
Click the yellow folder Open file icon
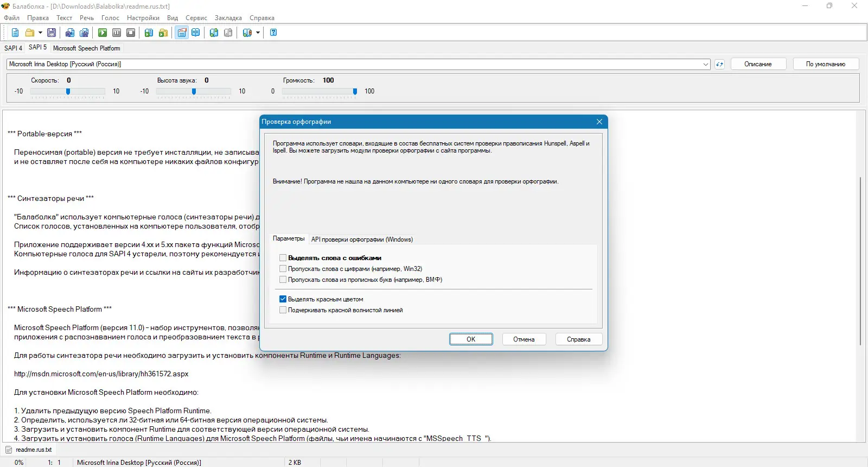click(x=30, y=33)
